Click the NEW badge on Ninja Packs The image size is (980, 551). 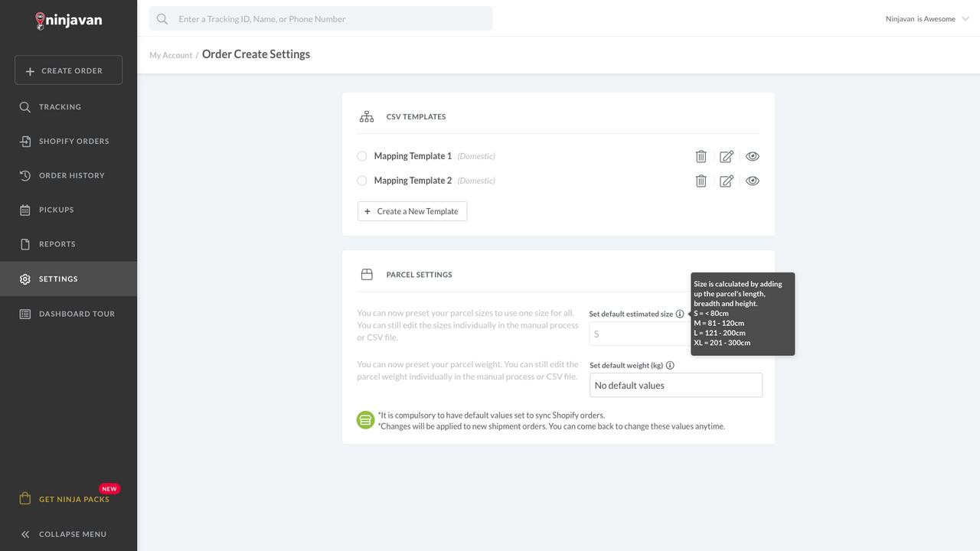point(109,489)
